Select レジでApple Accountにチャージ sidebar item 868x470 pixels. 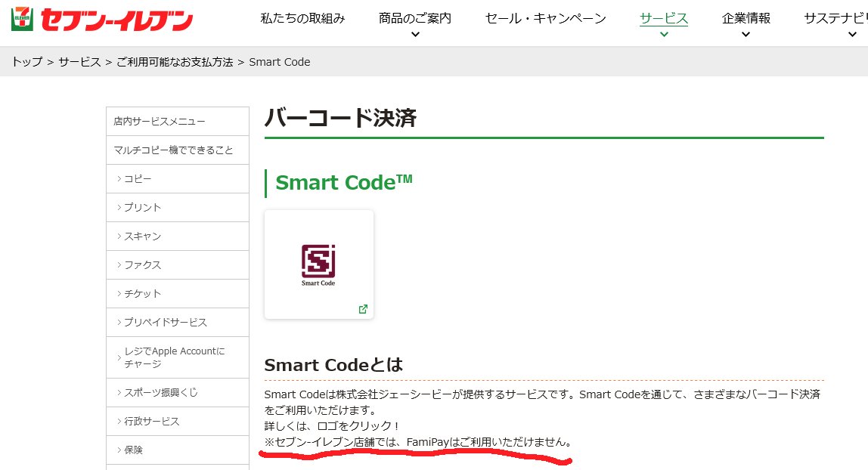(x=178, y=357)
